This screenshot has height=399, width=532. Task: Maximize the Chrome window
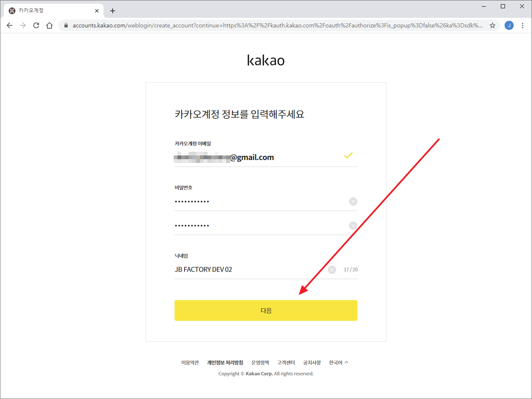503,6
